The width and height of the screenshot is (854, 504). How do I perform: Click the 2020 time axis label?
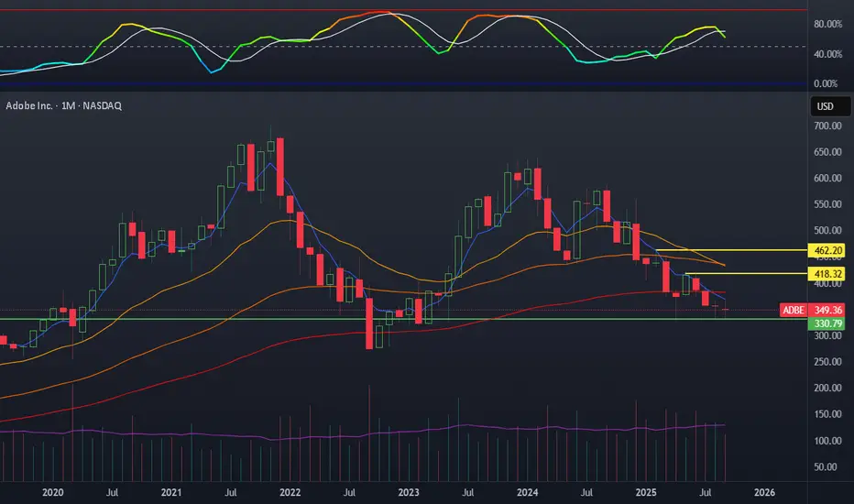coord(53,493)
